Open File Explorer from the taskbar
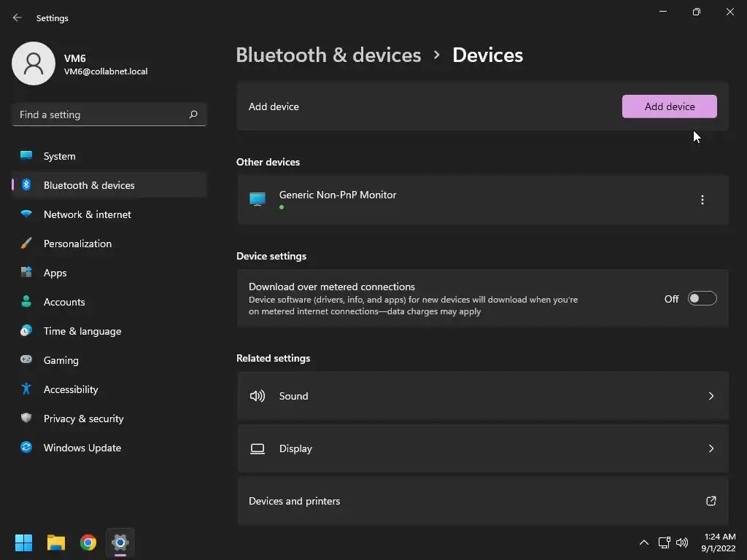Screen dimensions: 747x560 (56, 542)
